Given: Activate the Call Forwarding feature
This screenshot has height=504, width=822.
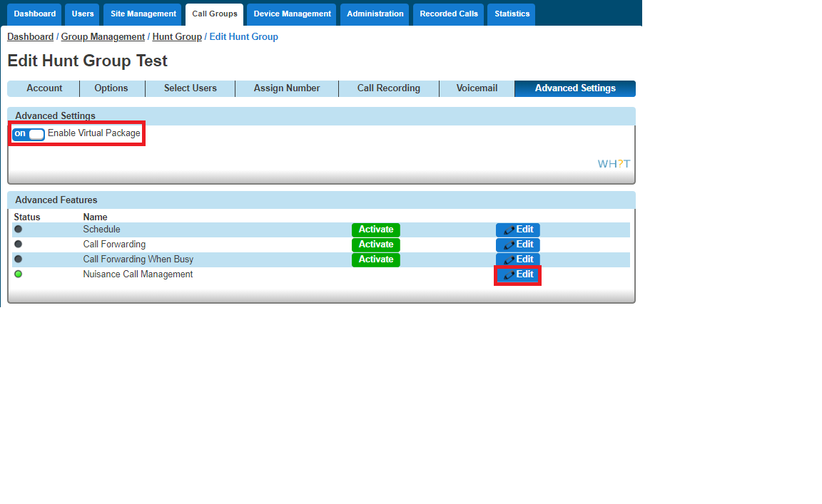Looking at the screenshot, I should click(376, 245).
